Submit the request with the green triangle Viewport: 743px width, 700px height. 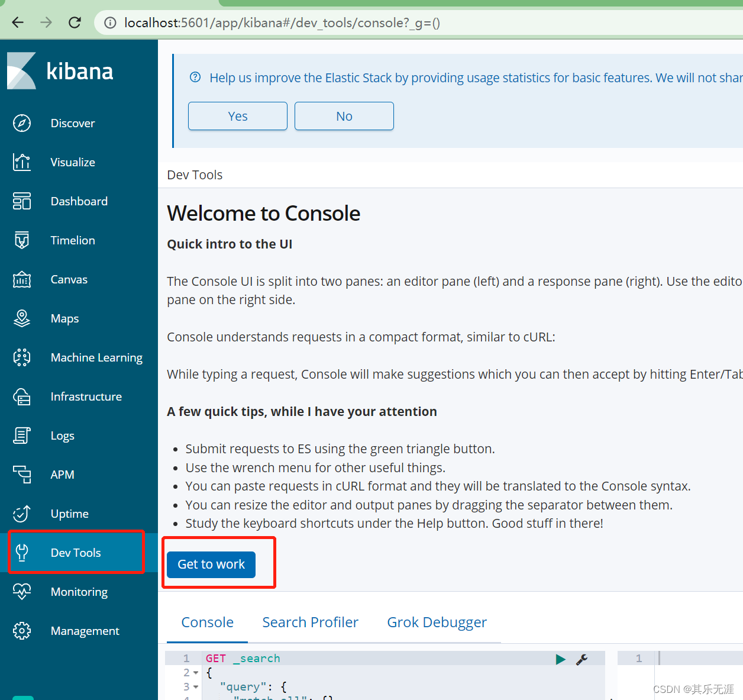[x=560, y=659]
